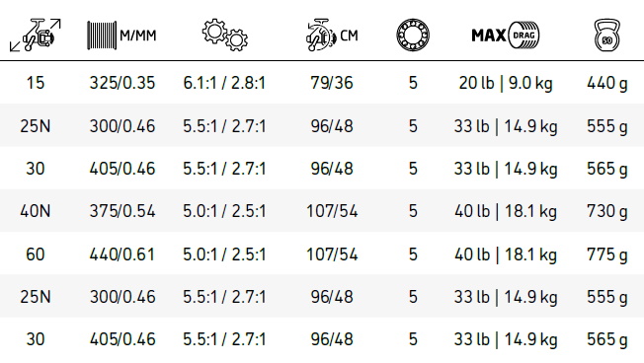Click the 440 g weight cell
644x363 pixels.
pyautogui.click(x=607, y=83)
